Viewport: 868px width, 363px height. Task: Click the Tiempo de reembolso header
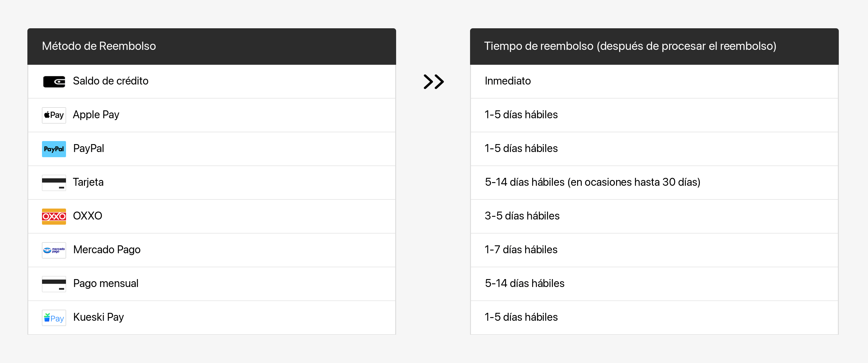(x=630, y=46)
